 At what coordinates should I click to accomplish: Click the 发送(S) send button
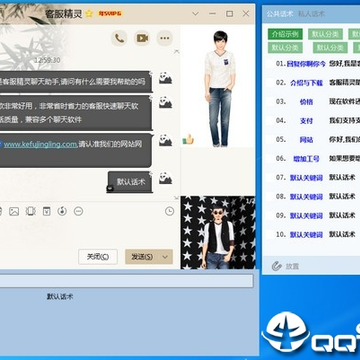(143, 257)
